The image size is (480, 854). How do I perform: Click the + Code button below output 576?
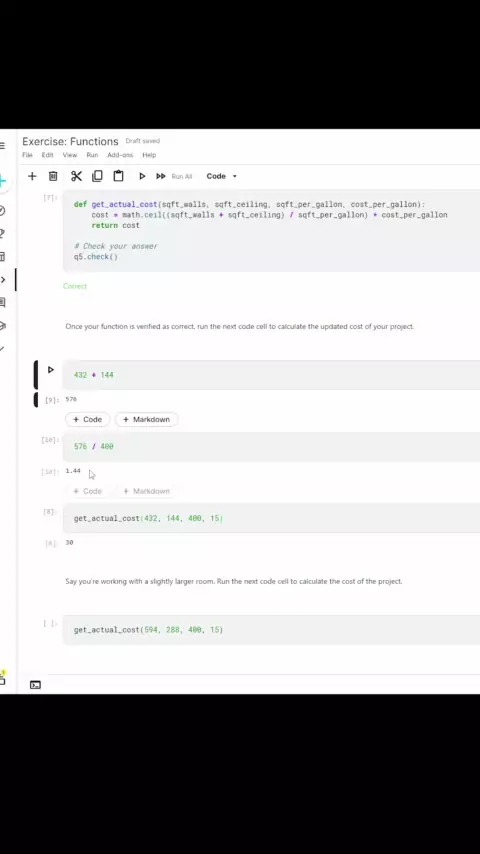point(88,419)
